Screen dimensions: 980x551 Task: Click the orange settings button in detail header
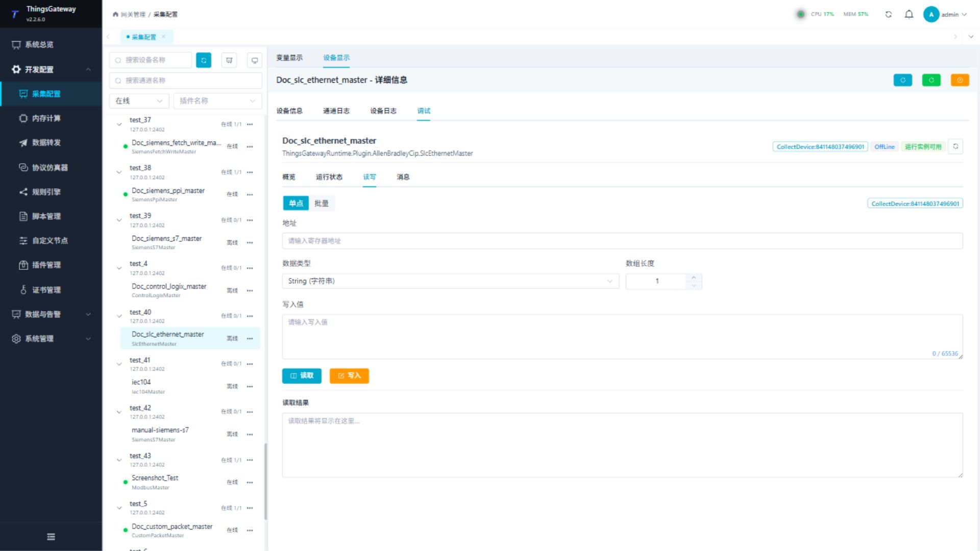[960, 80]
